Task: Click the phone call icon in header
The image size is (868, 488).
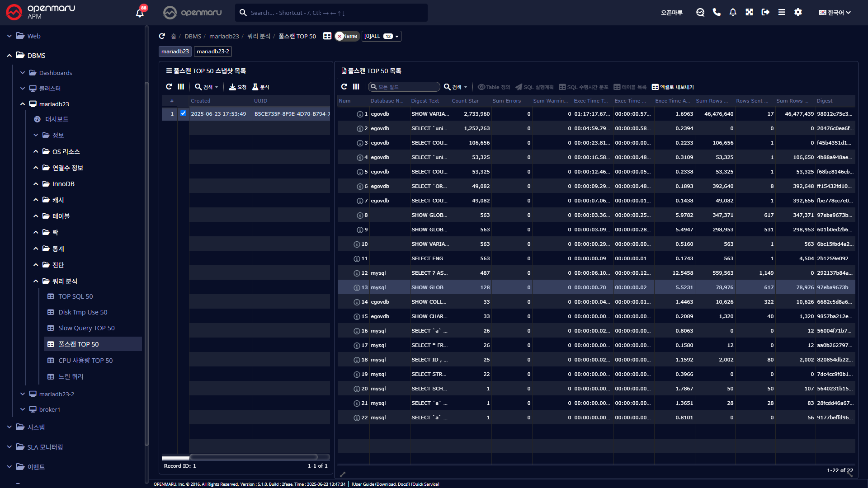Action: (717, 12)
